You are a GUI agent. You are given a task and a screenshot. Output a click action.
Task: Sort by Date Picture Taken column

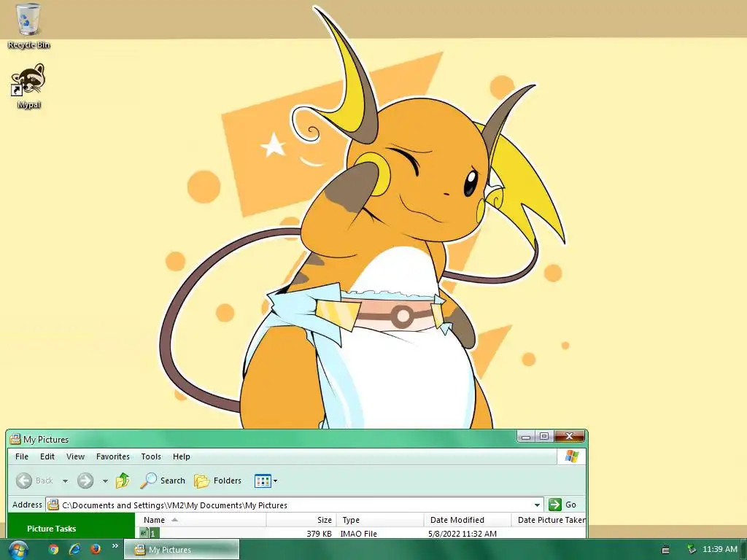coord(549,520)
